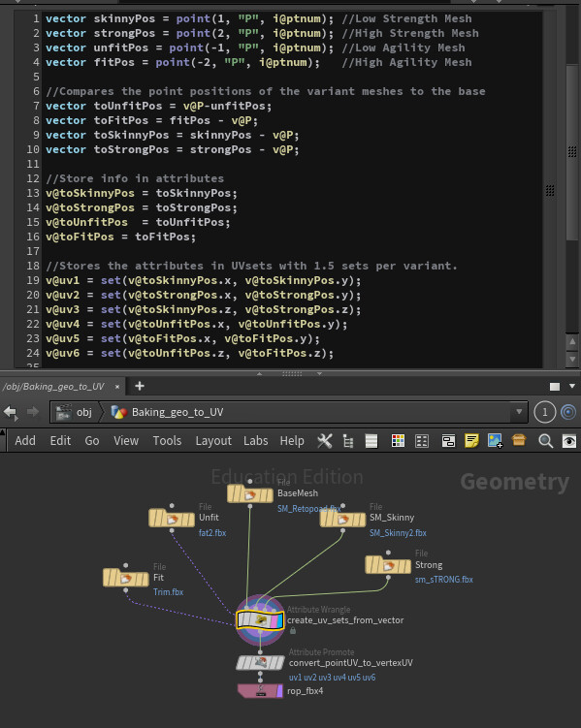Click the output connector of BaseMesh node

click(250, 507)
